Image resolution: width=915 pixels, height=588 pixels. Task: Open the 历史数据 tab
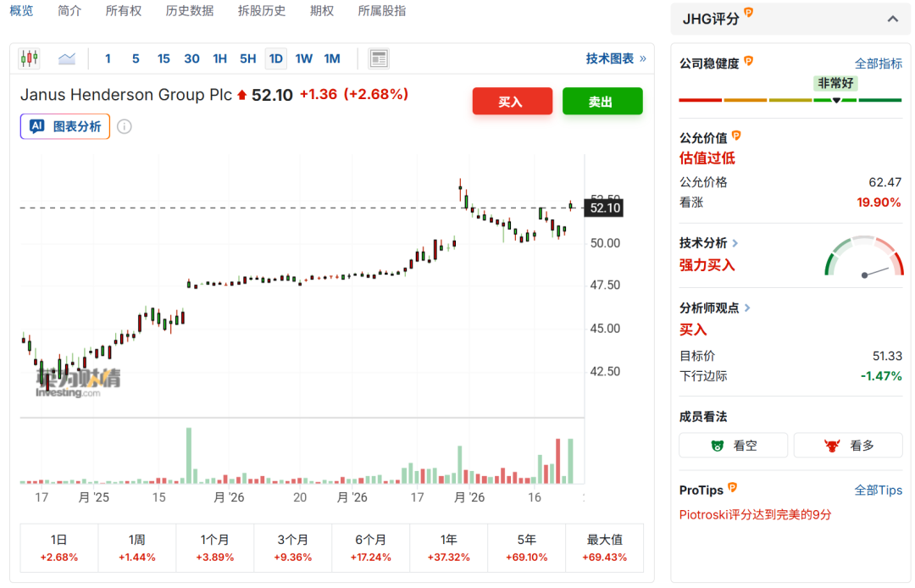190,10
